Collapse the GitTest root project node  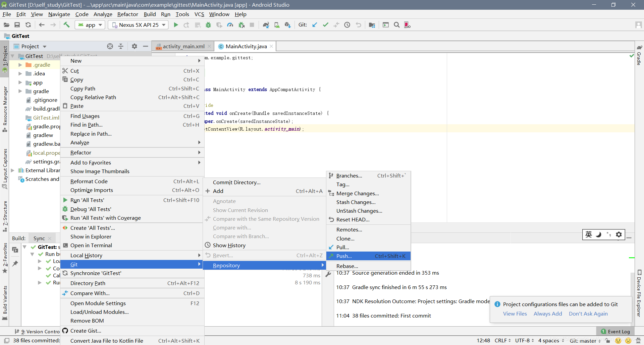pyautogui.click(x=13, y=56)
